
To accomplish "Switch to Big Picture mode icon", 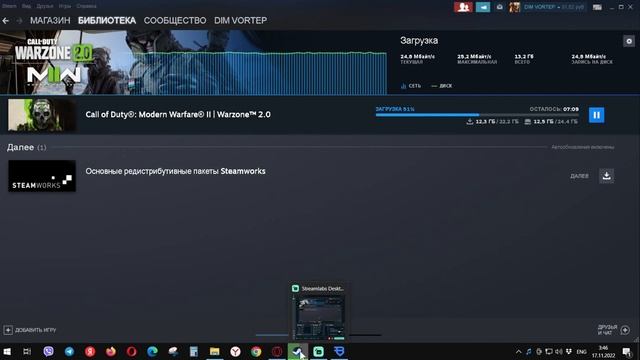I will point(597,7).
